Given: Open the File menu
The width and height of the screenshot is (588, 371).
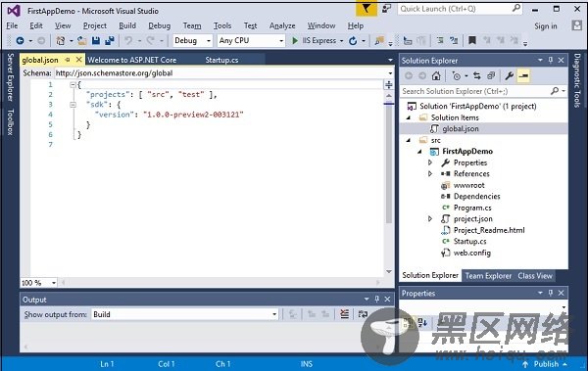Looking at the screenshot, I should point(12,25).
